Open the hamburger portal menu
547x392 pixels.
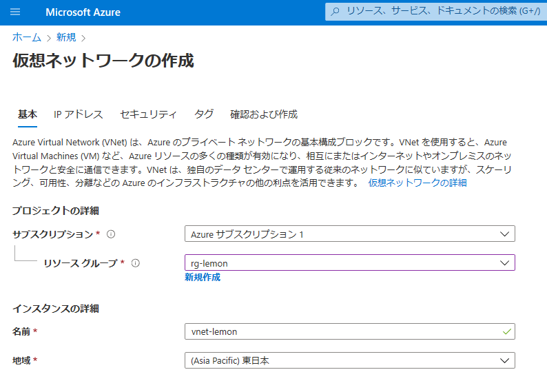[x=15, y=12]
